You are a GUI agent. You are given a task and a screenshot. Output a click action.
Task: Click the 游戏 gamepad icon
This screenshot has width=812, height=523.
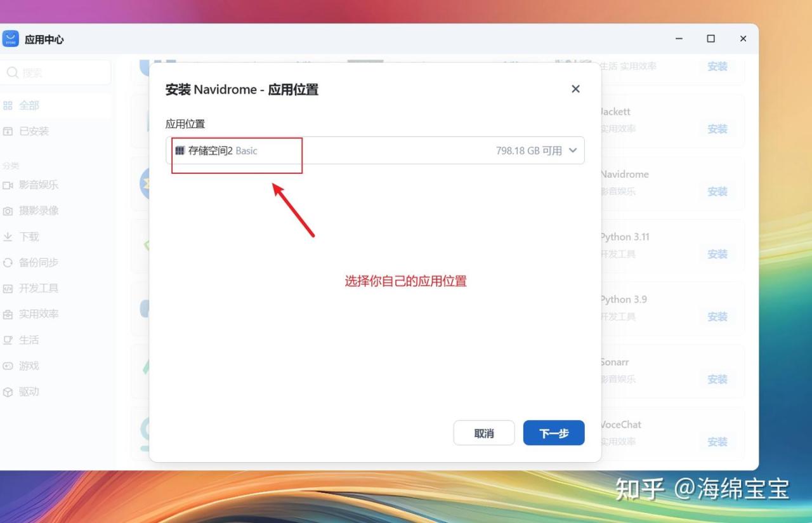(x=8, y=366)
